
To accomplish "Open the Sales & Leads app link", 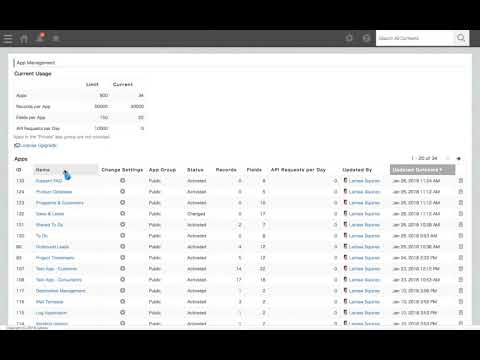I will click(50, 214).
